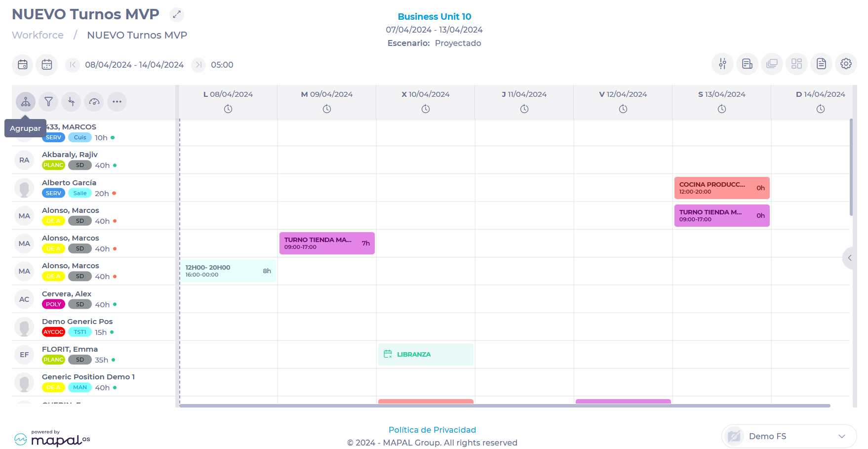Viewport: 868px width, 449px height.
Task: Go to the previous week arrow
Action: click(73, 65)
